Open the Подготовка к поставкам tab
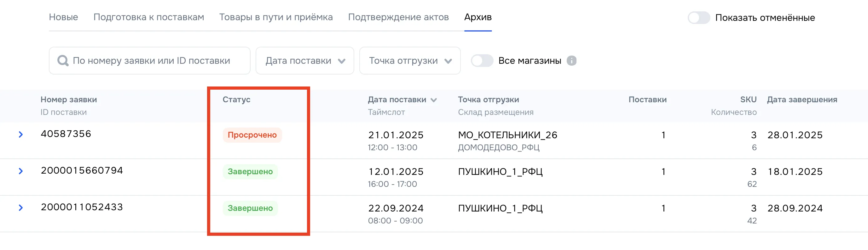Screen dimensions: 868x250 coord(149,17)
